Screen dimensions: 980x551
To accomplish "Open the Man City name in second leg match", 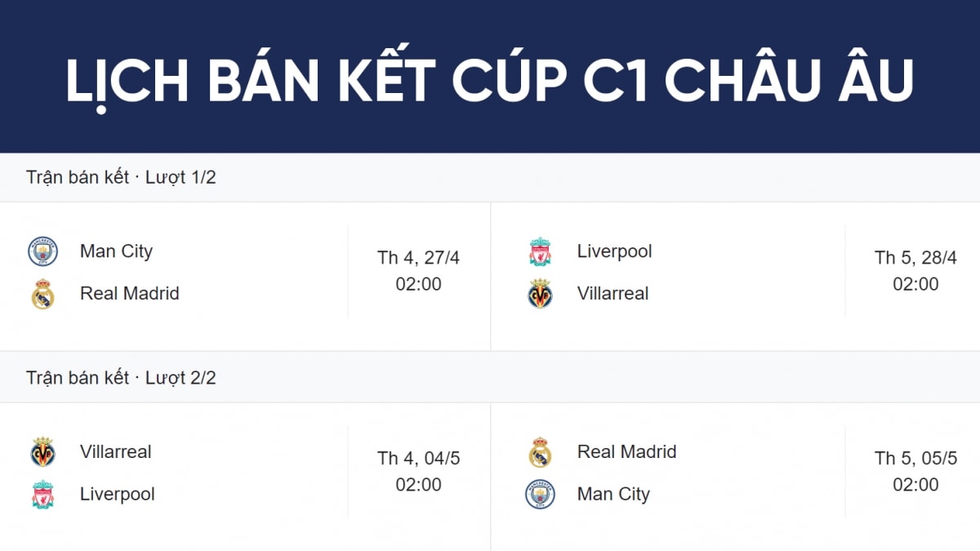I will pyautogui.click(x=613, y=494).
